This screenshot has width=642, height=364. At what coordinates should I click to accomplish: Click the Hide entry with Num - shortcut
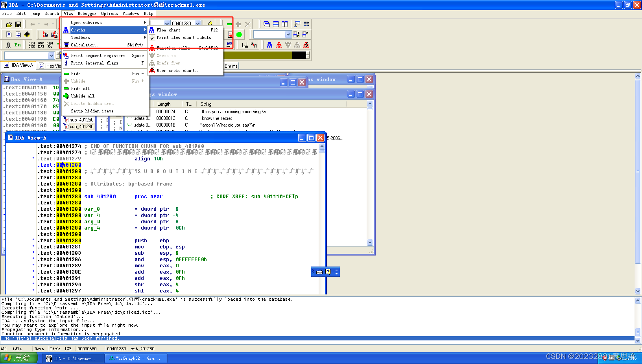coord(105,74)
